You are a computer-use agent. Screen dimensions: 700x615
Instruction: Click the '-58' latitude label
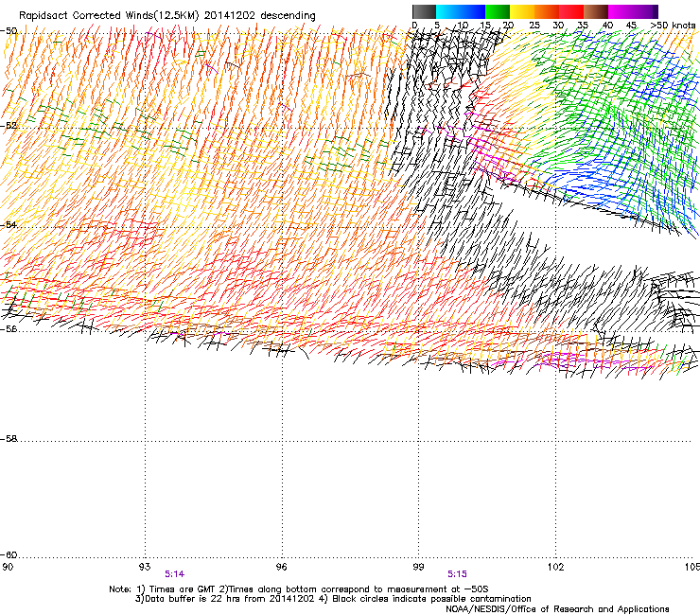9,439
